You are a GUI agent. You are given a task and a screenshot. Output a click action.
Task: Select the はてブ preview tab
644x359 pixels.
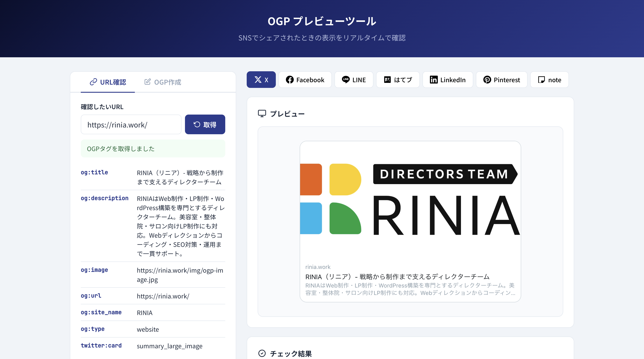398,80
